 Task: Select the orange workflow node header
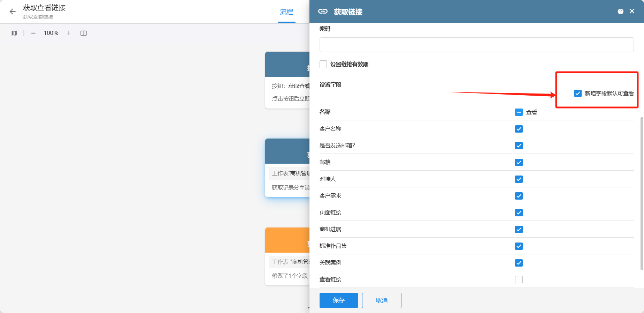coord(287,240)
